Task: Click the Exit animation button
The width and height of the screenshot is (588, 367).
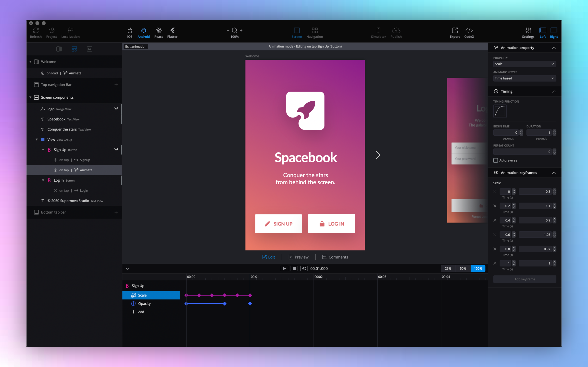Action: click(136, 47)
